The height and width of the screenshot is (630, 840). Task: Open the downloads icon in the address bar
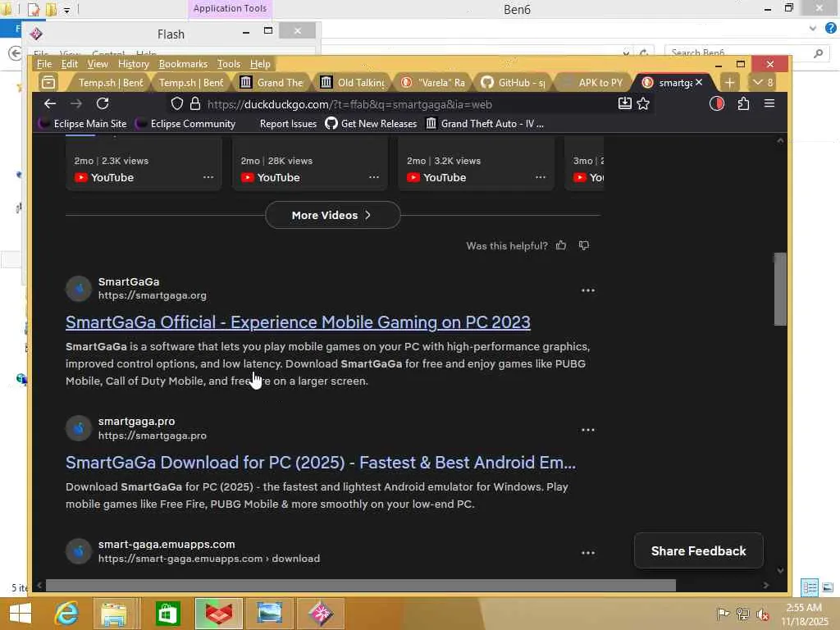point(624,103)
